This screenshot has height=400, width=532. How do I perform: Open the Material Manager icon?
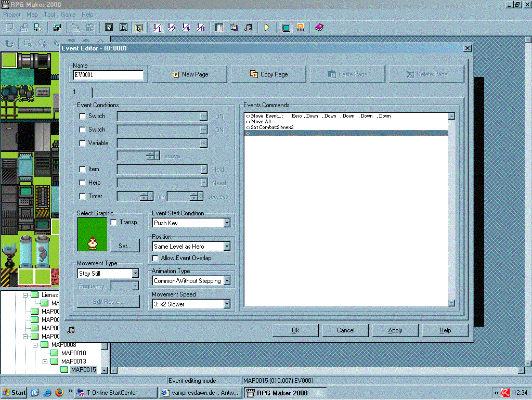click(x=234, y=28)
